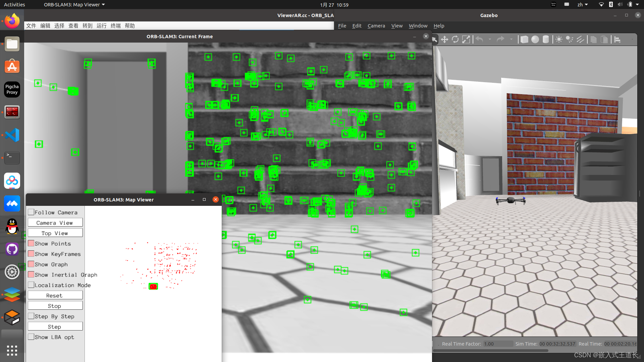
Task: Insert a sphere shape in Gazebo
Action: (535, 40)
